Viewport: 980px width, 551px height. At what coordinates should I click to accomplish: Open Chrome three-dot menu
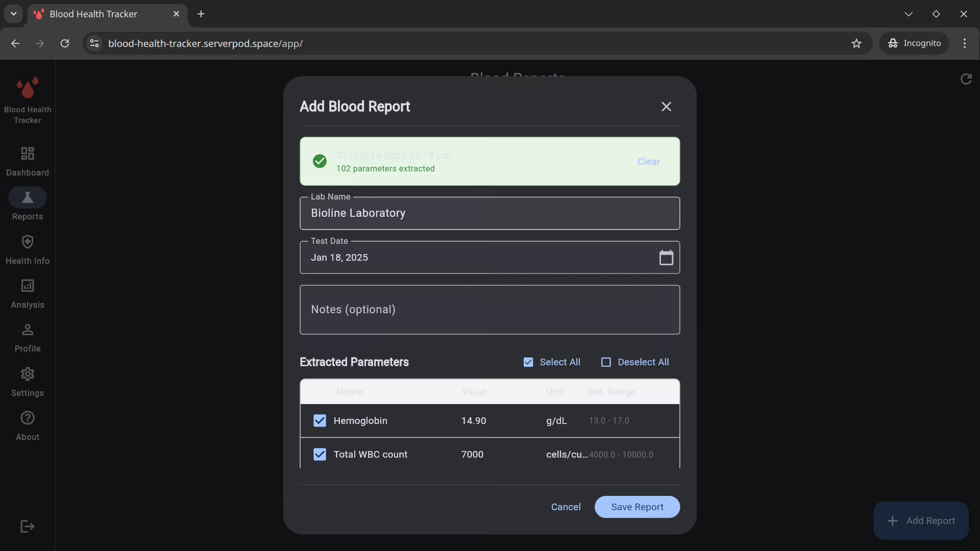pos(964,43)
